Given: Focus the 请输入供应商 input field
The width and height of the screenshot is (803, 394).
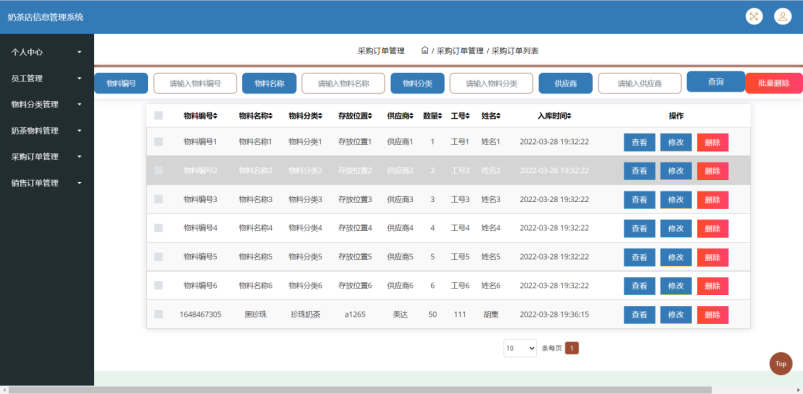Looking at the screenshot, I should [x=640, y=83].
